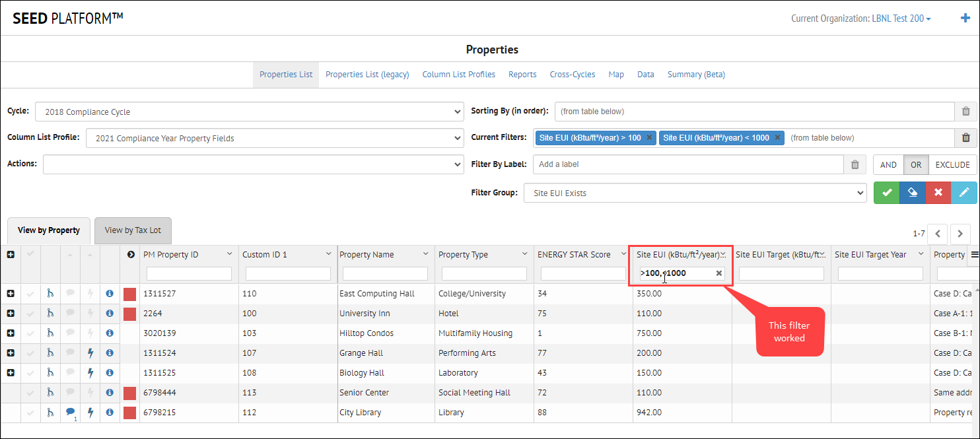
Task: Remove the Site EUI > 100 filter chip
Action: (648, 137)
